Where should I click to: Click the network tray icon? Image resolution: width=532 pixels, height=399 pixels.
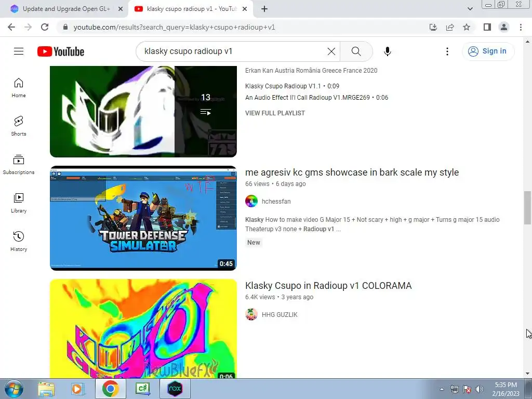pos(454,389)
